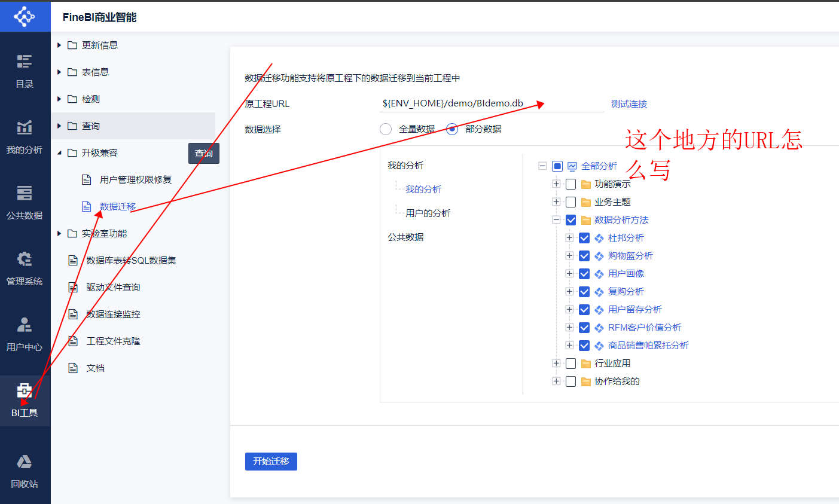Click the 杜邦分析 dashboard icon
Image resolution: width=839 pixels, height=504 pixels.
tap(599, 238)
